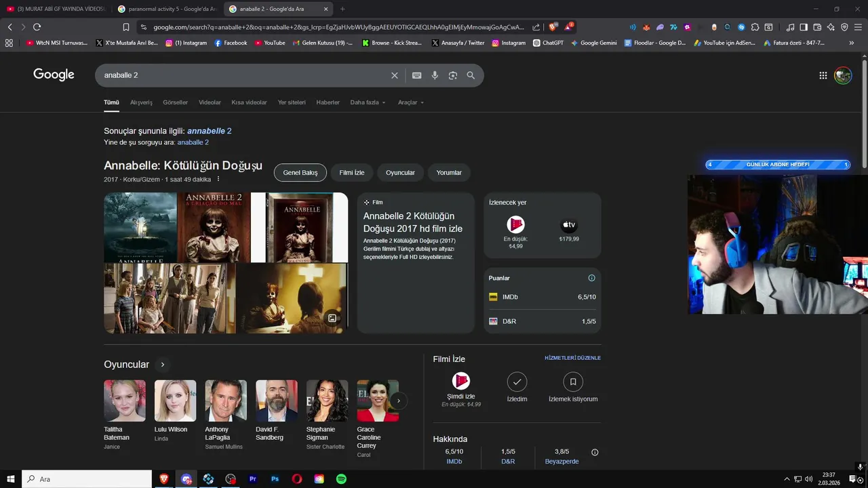Switch to the Görseller tab
868x488 pixels.
click(175, 102)
